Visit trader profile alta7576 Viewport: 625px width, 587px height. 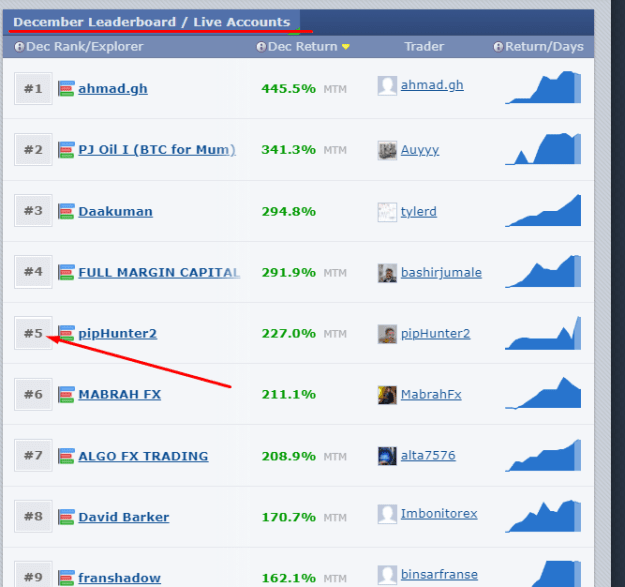click(428, 455)
